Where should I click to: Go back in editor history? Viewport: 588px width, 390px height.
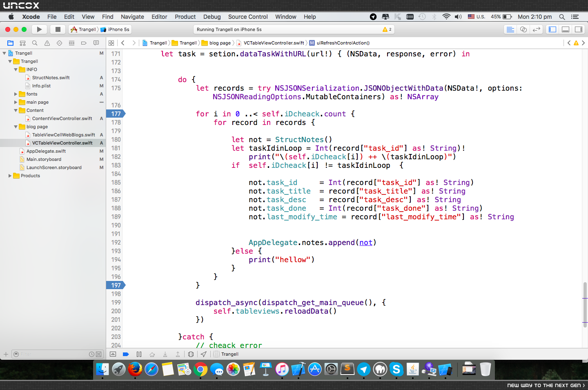123,43
